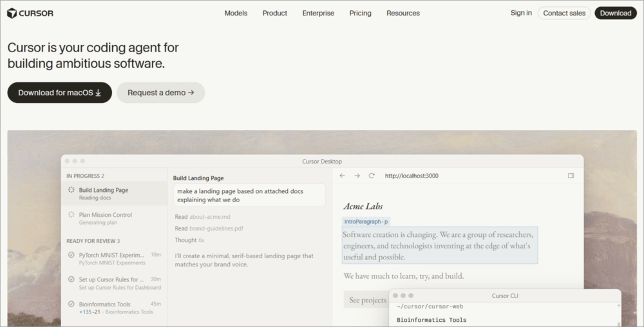Viewport: 644px width, 327px height.
Task: Select the Build Landing Page task
Action: click(x=114, y=193)
